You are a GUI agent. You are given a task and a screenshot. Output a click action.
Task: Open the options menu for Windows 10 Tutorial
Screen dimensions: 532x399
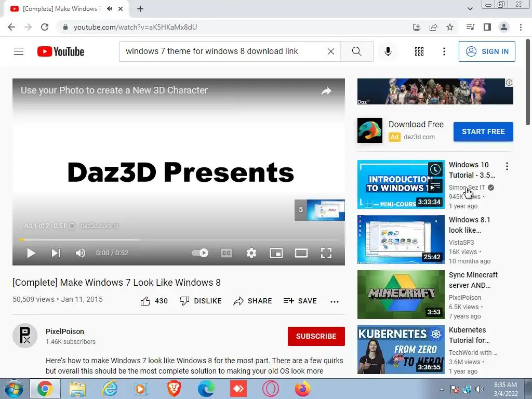pos(507,166)
